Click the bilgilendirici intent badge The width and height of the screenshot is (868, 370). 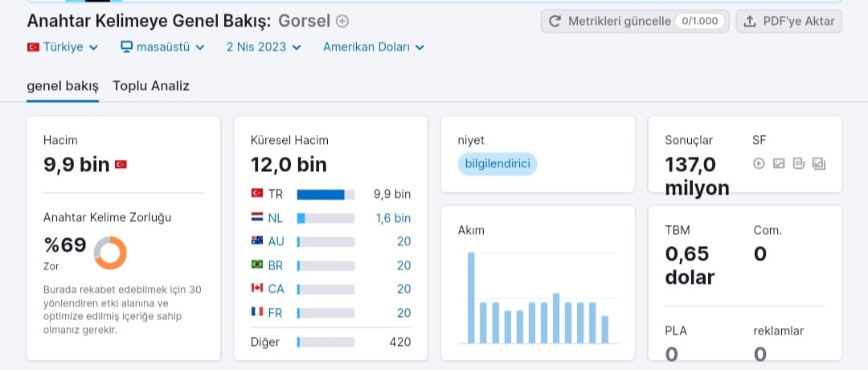[x=497, y=164]
